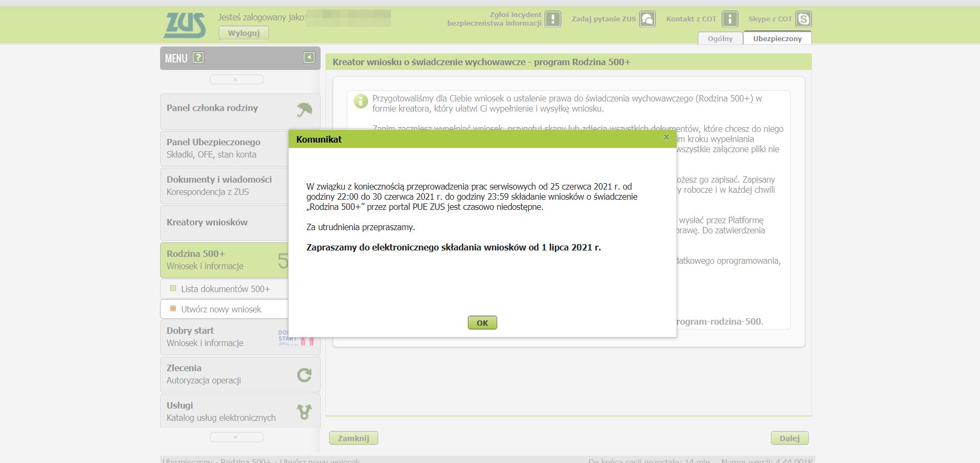Click the Kreator wniosku o świadczenie wychowawcze heading
Image resolution: width=980 pixels, height=463 pixels.
click(481, 62)
